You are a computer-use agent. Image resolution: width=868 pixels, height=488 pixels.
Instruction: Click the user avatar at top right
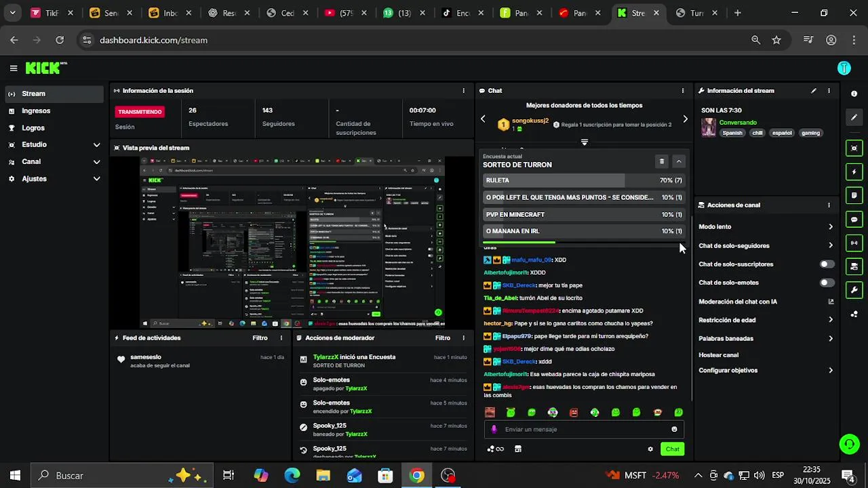[x=844, y=68]
